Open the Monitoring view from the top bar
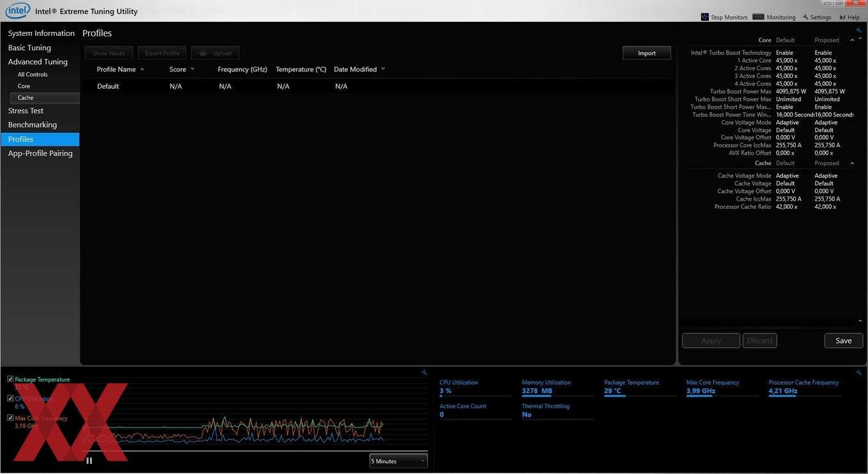 point(774,17)
